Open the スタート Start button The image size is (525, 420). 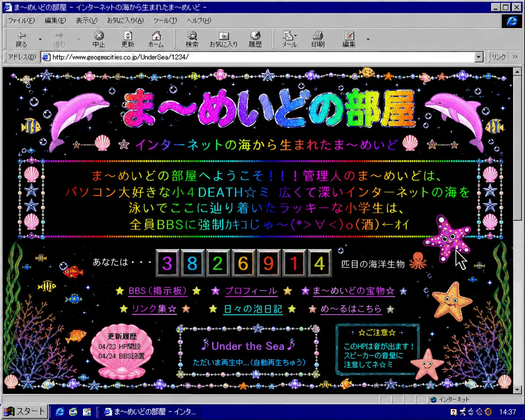point(24,412)
